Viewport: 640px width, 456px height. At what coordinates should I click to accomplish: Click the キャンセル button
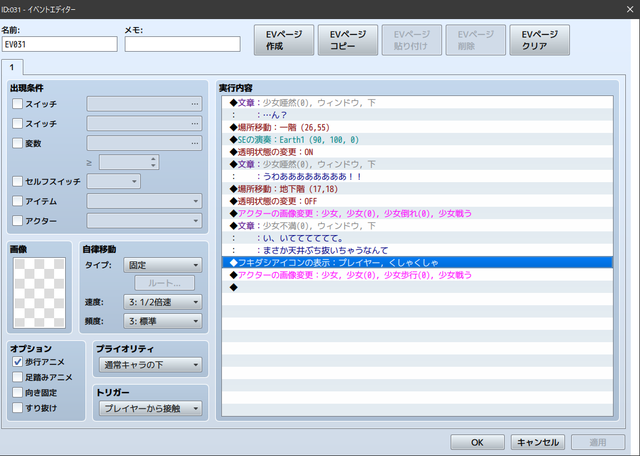[538, 442]
